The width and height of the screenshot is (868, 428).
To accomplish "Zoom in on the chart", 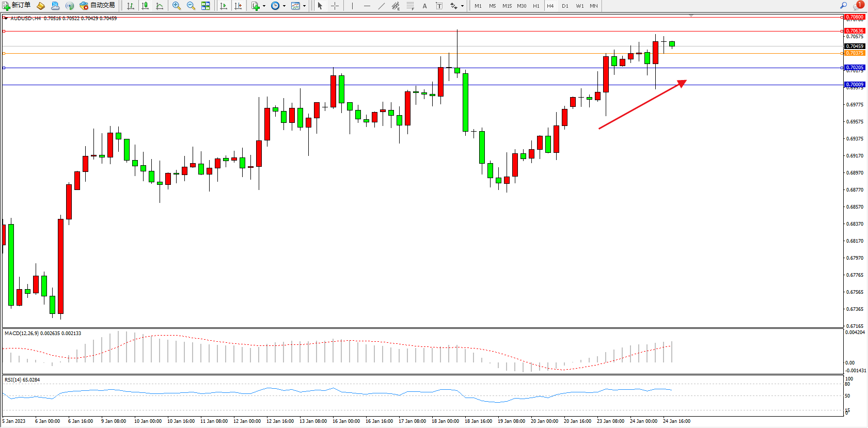I will (177, 6).
